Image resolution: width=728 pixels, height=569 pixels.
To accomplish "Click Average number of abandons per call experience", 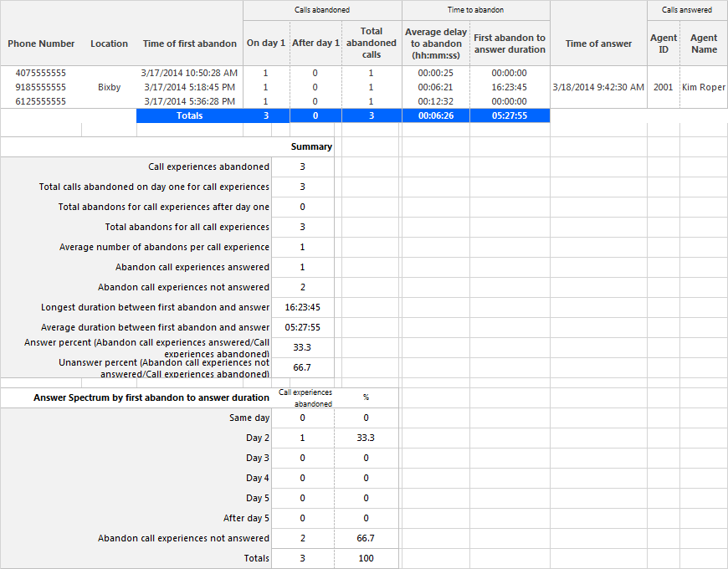I will [164, 247].
